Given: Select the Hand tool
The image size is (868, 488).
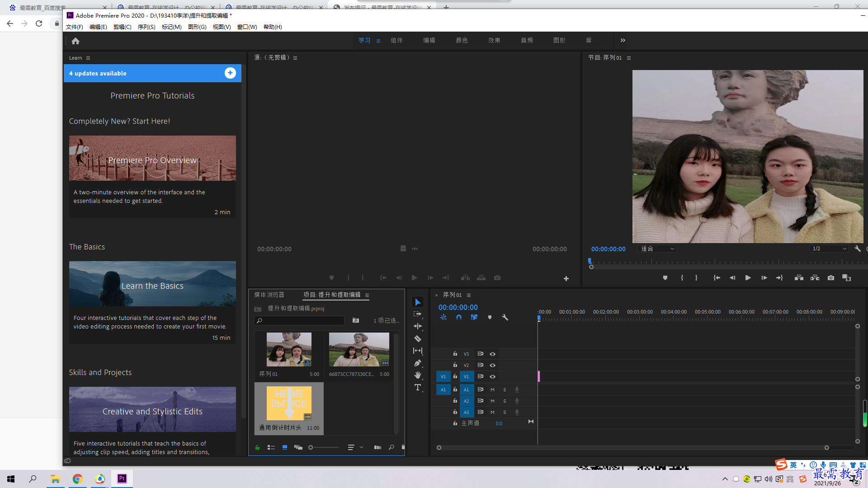Looking at the screenshot, I should 418,375.
